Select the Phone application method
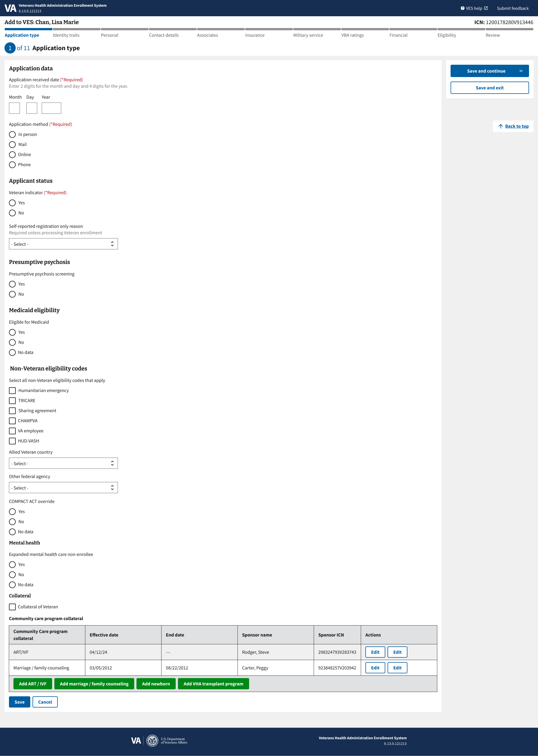The image size is (538, 756). [x=13, y=165]
